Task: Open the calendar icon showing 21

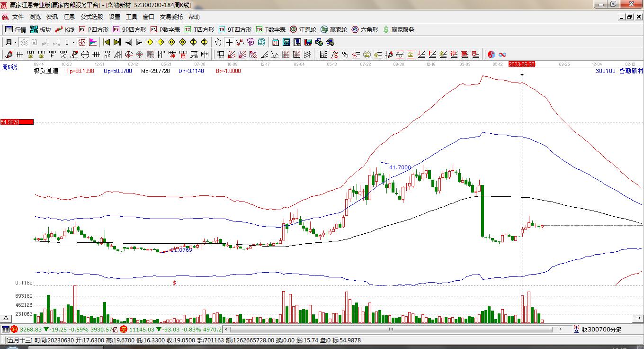Action: point(275,42)
